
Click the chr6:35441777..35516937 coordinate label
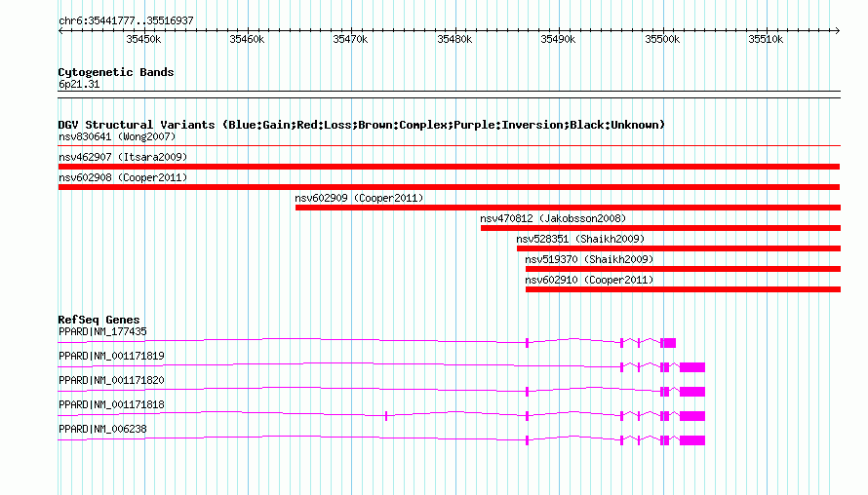point(126,21)
